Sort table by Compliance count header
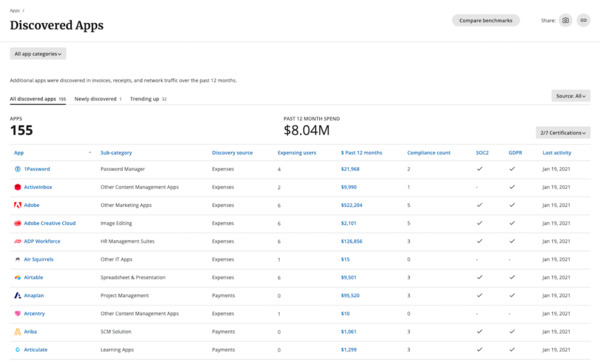This screenshot has height=362, width=600. tap(429, 153)
